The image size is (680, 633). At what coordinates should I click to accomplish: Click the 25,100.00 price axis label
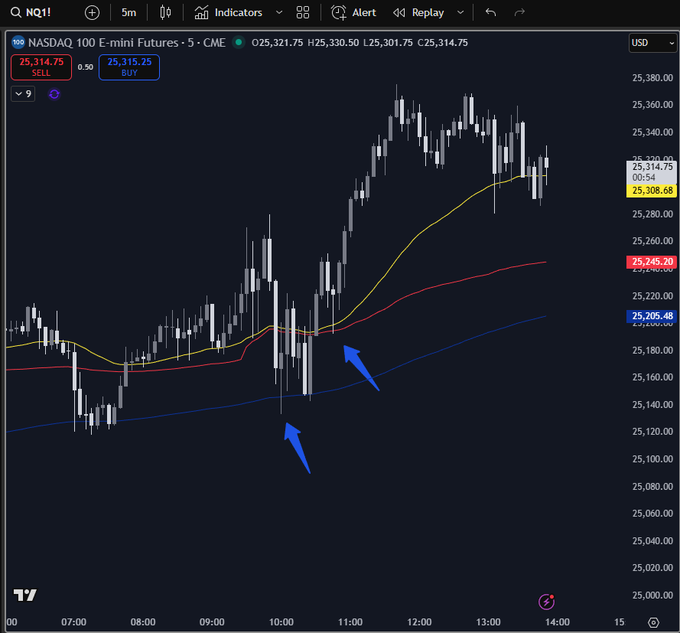[x=653, y=459]
